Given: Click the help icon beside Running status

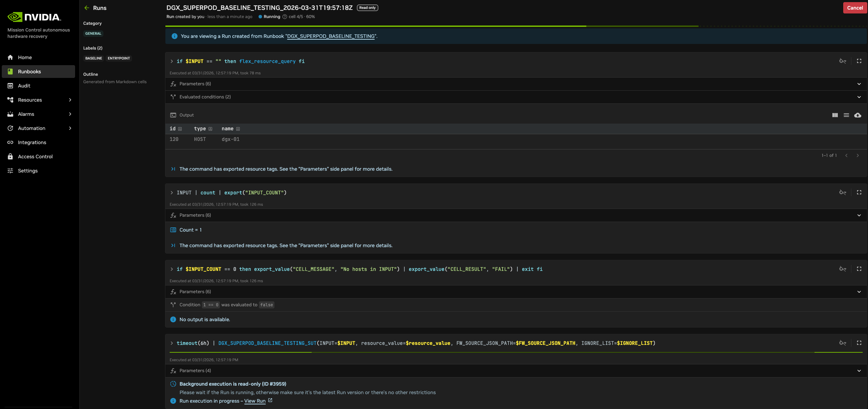Looking at the screenshot, I should (284, 17).
